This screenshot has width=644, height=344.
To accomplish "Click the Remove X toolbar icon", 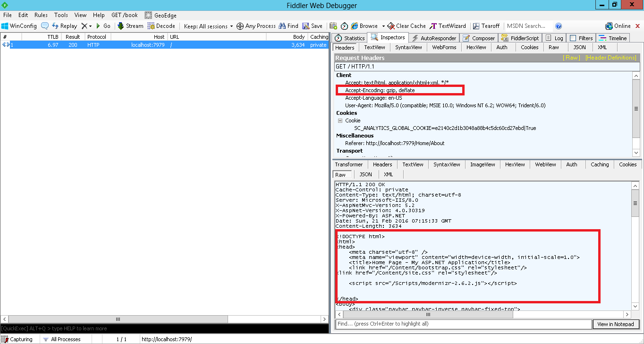I will click(84, 26).
